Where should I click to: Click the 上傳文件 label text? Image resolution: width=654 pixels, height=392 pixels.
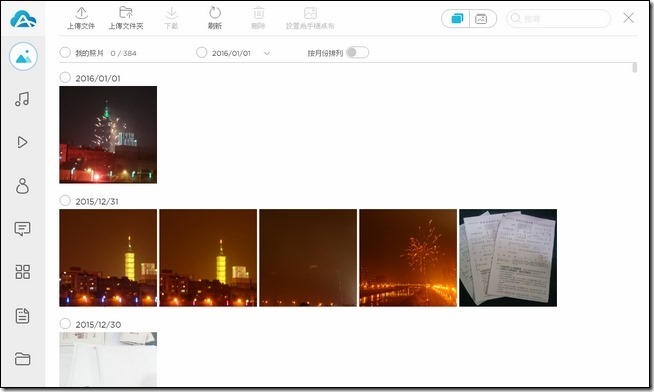(81, 26)
